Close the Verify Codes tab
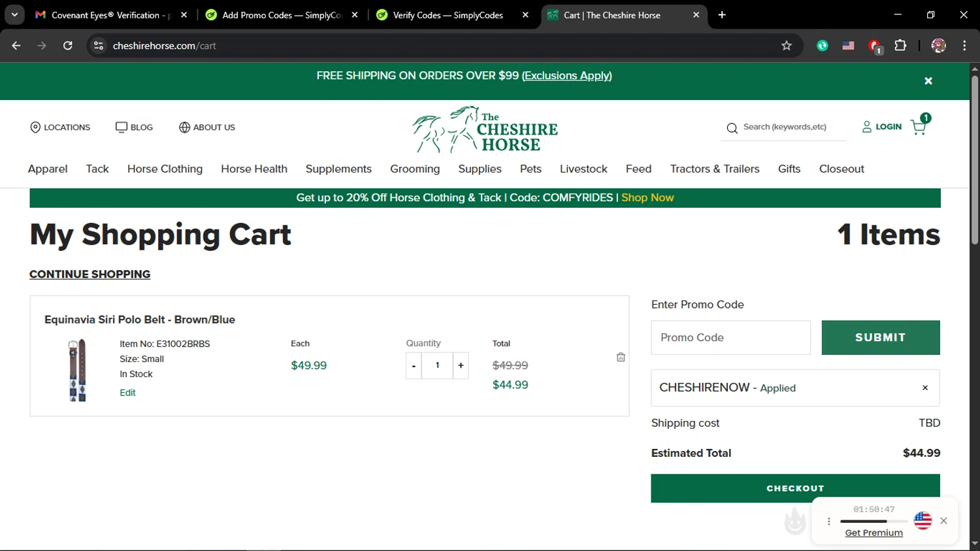The width and height of the screenshot is (980, 551). tap(525, 15)
